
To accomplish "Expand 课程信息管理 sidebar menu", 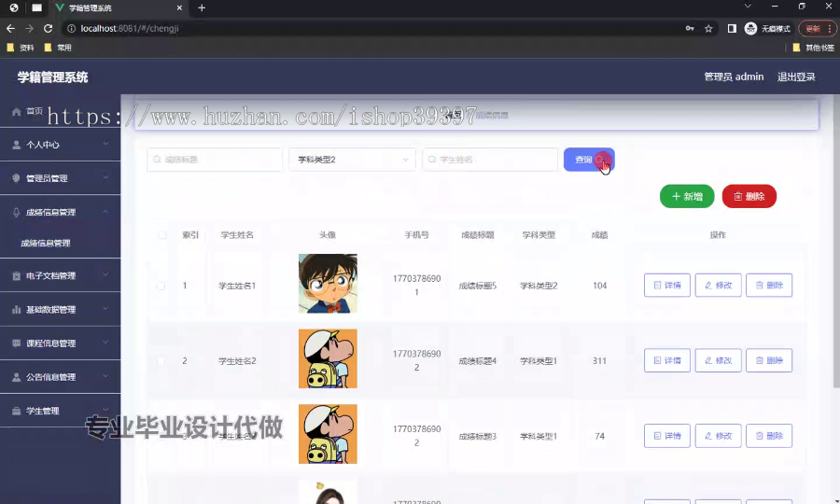I will 60,343.
